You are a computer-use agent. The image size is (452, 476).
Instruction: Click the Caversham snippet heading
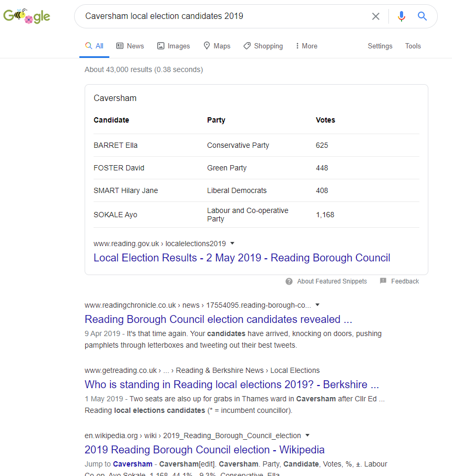(115, 98)
